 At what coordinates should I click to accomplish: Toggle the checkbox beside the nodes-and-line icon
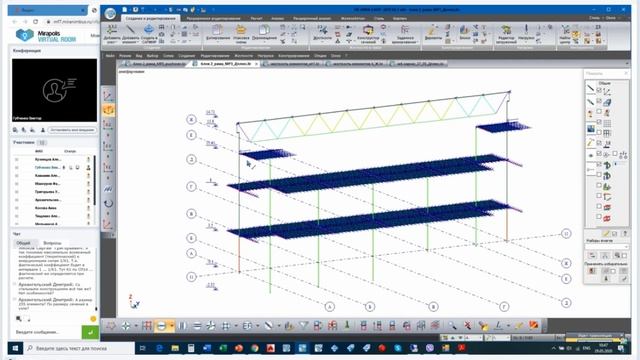(599, 90)
